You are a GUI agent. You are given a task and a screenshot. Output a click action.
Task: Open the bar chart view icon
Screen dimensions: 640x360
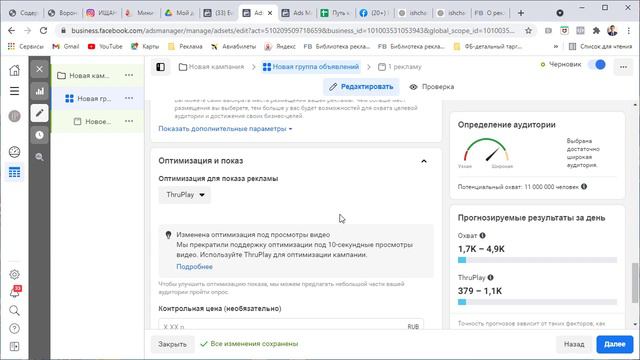[39, 91]
